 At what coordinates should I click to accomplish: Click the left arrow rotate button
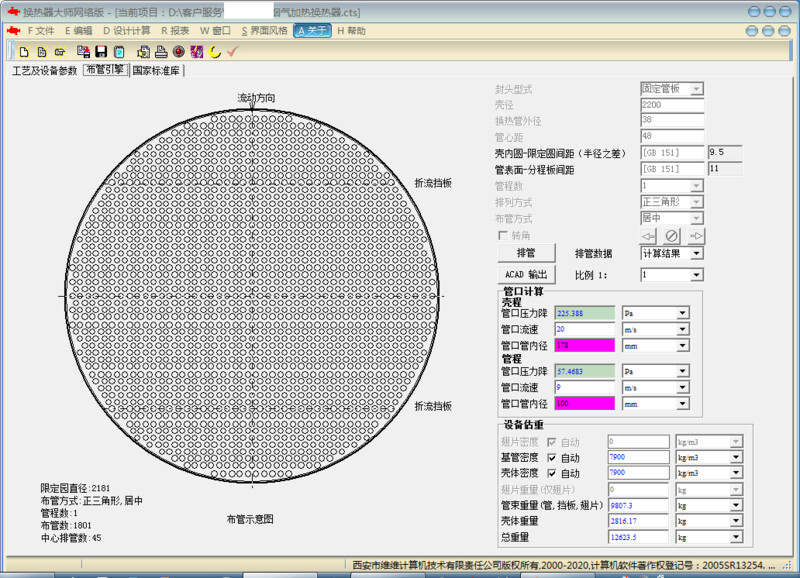[x=648, y=236]
